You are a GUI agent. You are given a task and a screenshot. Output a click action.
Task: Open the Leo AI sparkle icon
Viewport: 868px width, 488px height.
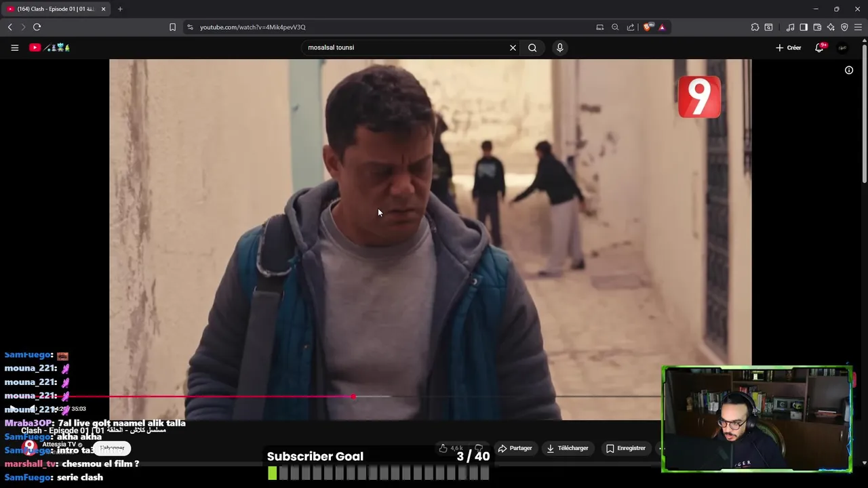click(x=831, y=27)
